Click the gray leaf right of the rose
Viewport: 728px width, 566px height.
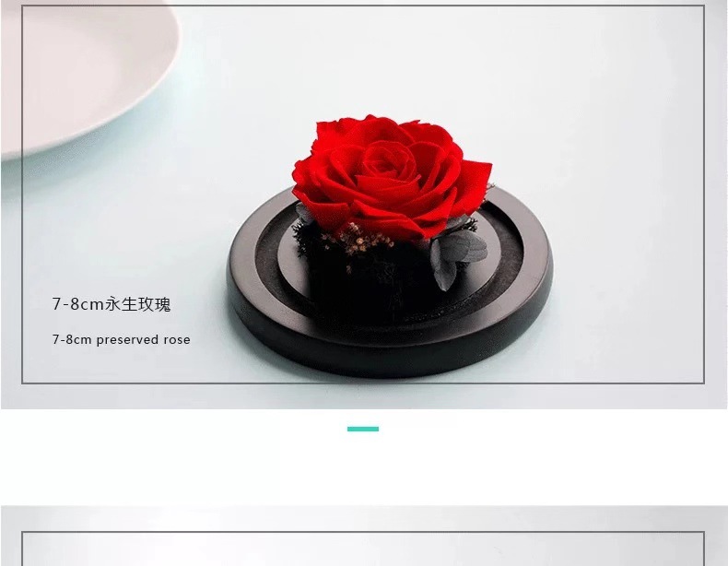coord(457,258)
